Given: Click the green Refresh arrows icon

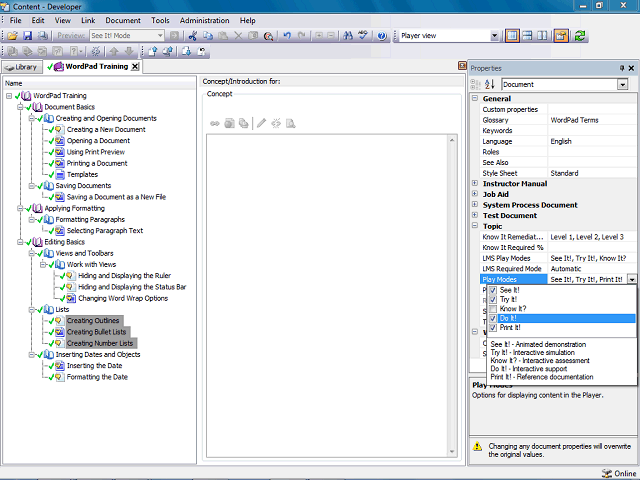Looking at the screenshot, I should click(580, 36).
